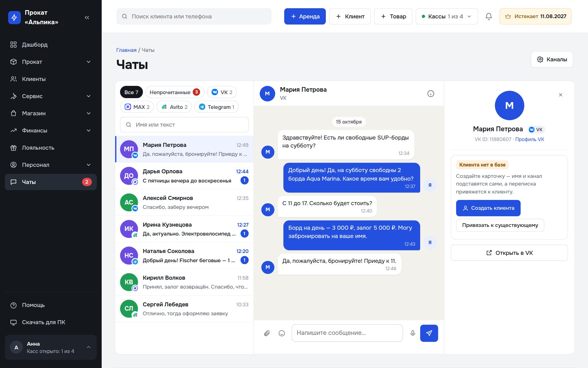The width and height of the screenshot is (588, 368).
Task: Open emoji picker
Action: click(x=282, y=333)
